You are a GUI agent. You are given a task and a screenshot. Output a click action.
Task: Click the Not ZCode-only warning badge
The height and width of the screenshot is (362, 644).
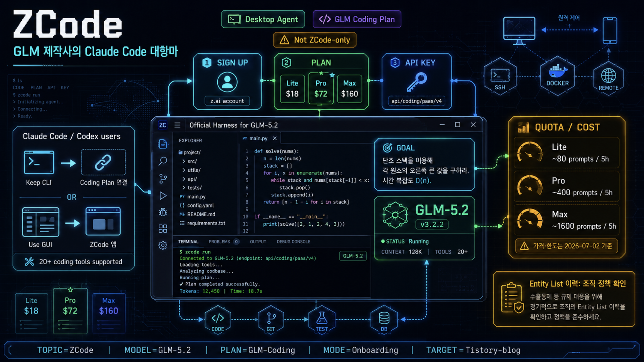[x=315, y=40]
